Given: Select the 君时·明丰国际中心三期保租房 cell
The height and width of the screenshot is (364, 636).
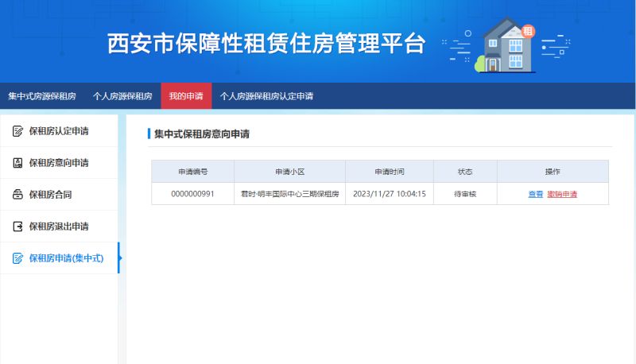Looking at the screenshot, I should [289, 194].
